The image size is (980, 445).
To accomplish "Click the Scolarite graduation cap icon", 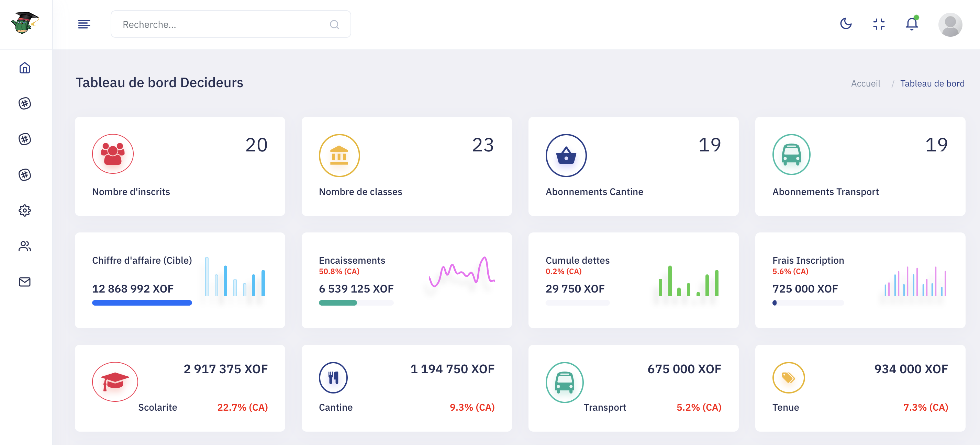I will point(114,381).
